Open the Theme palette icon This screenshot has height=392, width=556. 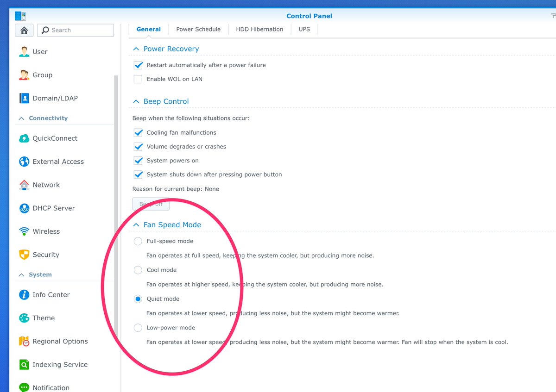[x=24, y=318]
